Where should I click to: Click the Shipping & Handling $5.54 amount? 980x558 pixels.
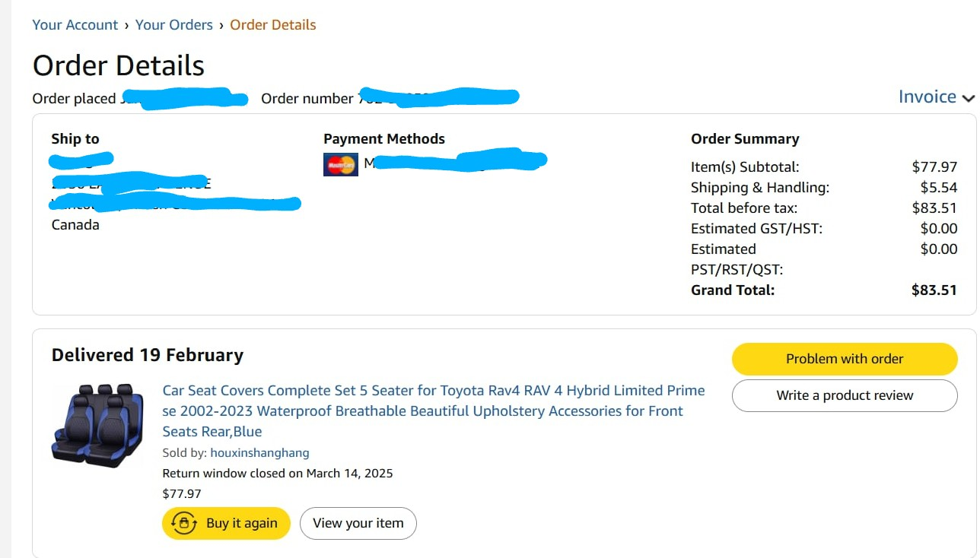[938, 187]
